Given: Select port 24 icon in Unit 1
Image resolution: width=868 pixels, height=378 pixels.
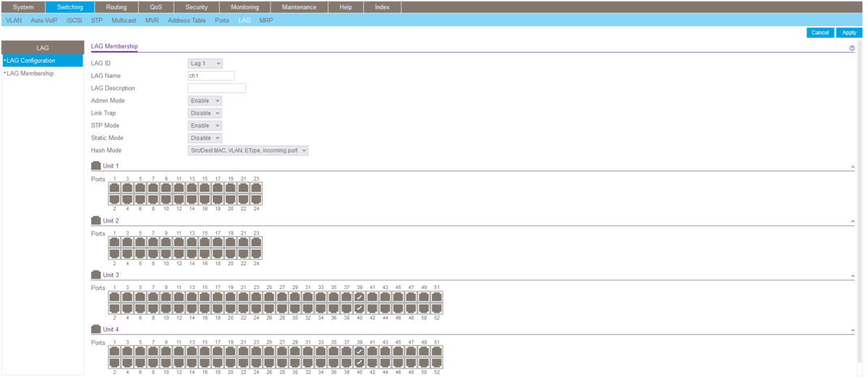Looking at the screenshot, I should [256, 199].
